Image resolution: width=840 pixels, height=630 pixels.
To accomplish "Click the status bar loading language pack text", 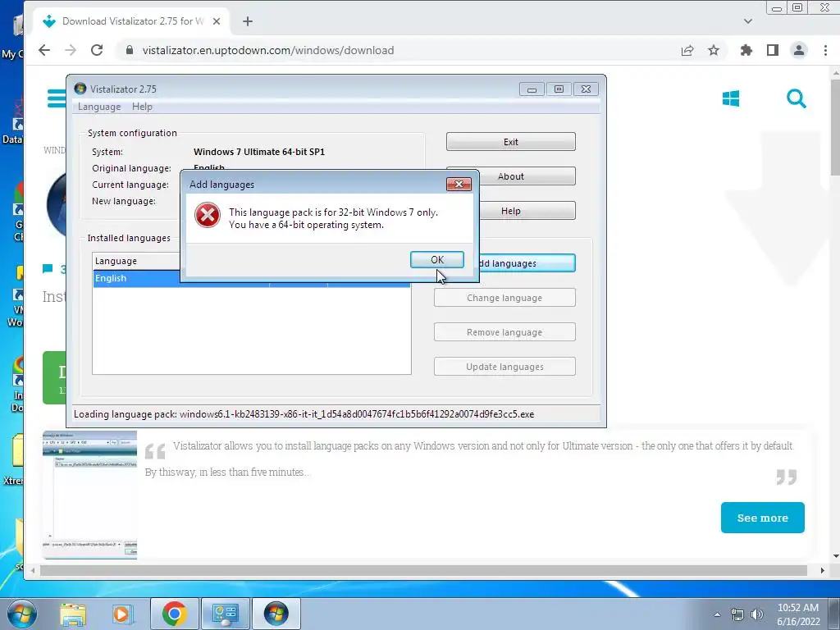I will pos(304,414).
